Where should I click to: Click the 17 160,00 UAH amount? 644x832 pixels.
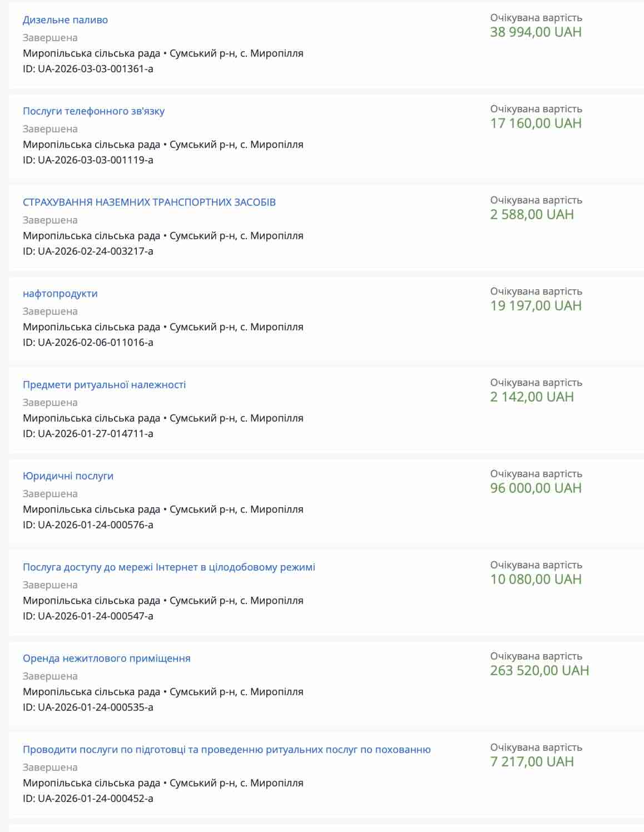536,123
